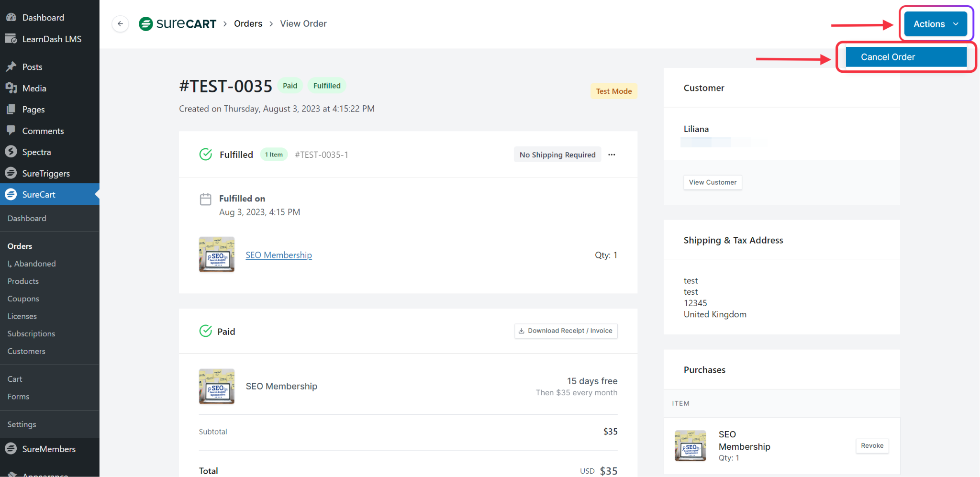
Task: Open SureTriggers from the sidebar
Action: [46, 173]
